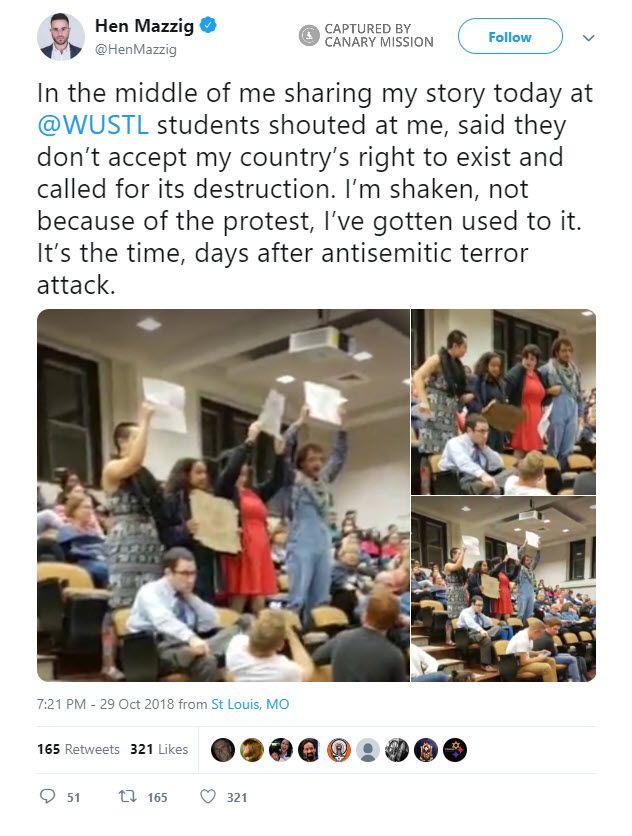The image size is (632, 836).
Task: Open the St Louis, MO location link
Action: (x=250, y=704)
